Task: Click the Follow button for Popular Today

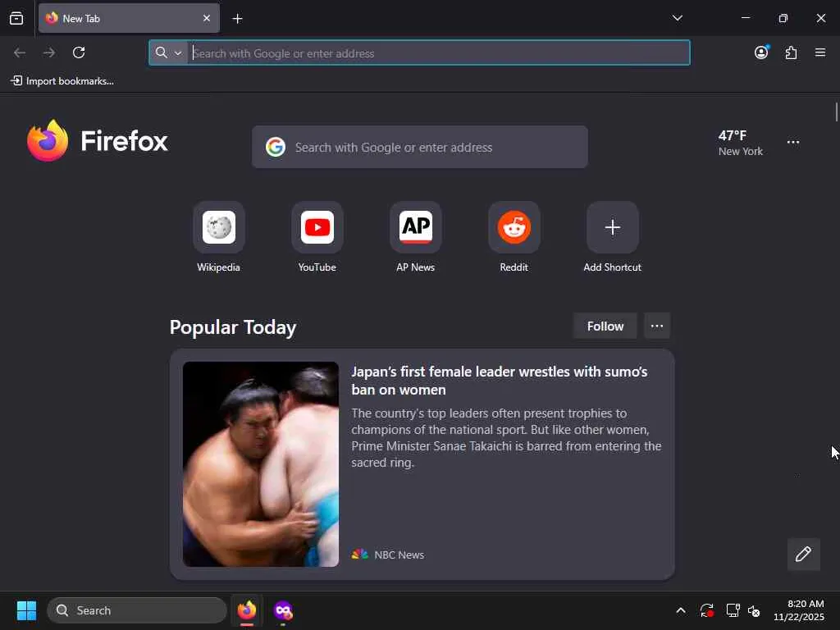Action: 605,326
